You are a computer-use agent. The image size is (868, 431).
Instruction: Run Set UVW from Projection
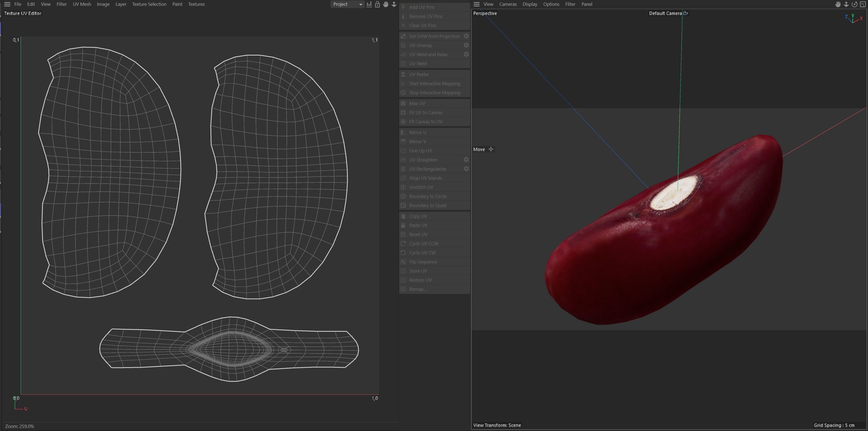431,36
